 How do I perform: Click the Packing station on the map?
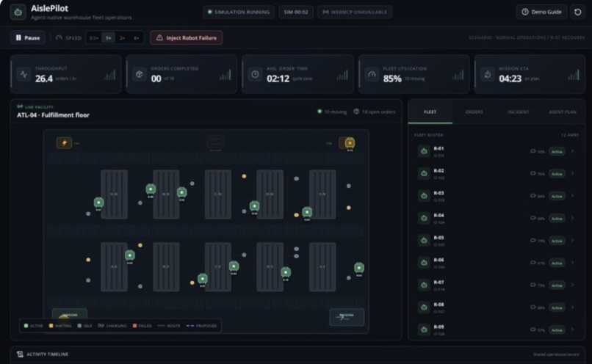pyautogui.click(x=347, y=317)
